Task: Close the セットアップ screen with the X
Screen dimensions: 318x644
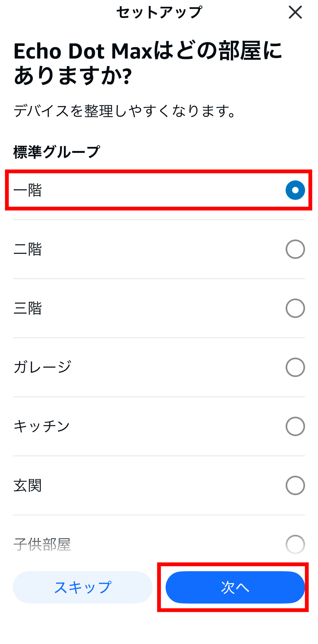Action: click(x=295, y=13)
